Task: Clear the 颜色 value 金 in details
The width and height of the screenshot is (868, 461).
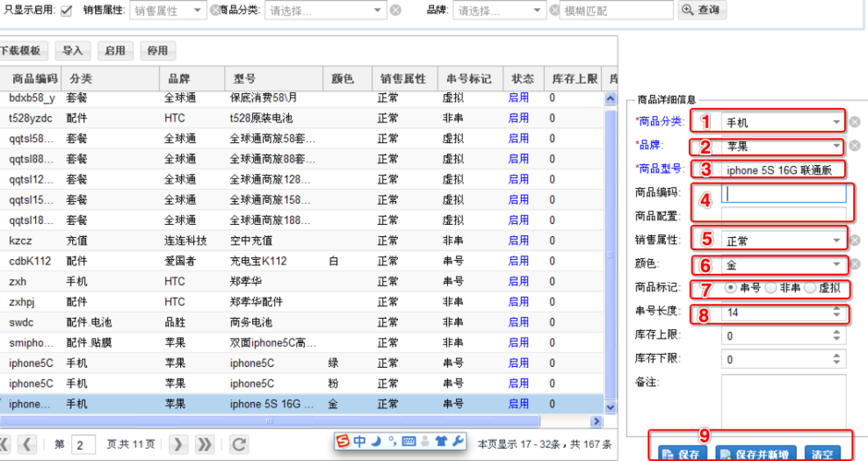Action: [855, 264]
